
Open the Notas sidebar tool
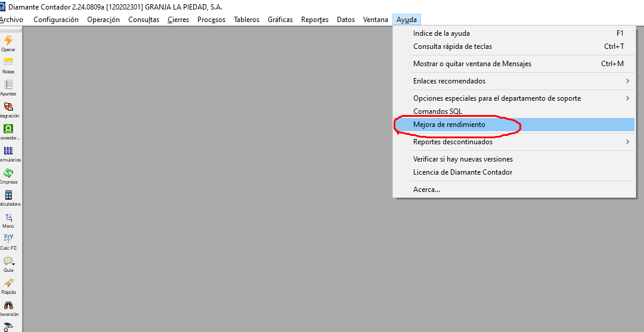click(8, 63)
